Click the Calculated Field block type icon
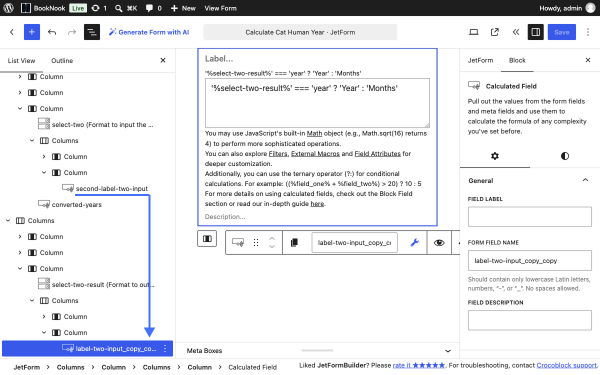Image resolution: width=600 pixels, height=375 pixels. coord(238,243)
